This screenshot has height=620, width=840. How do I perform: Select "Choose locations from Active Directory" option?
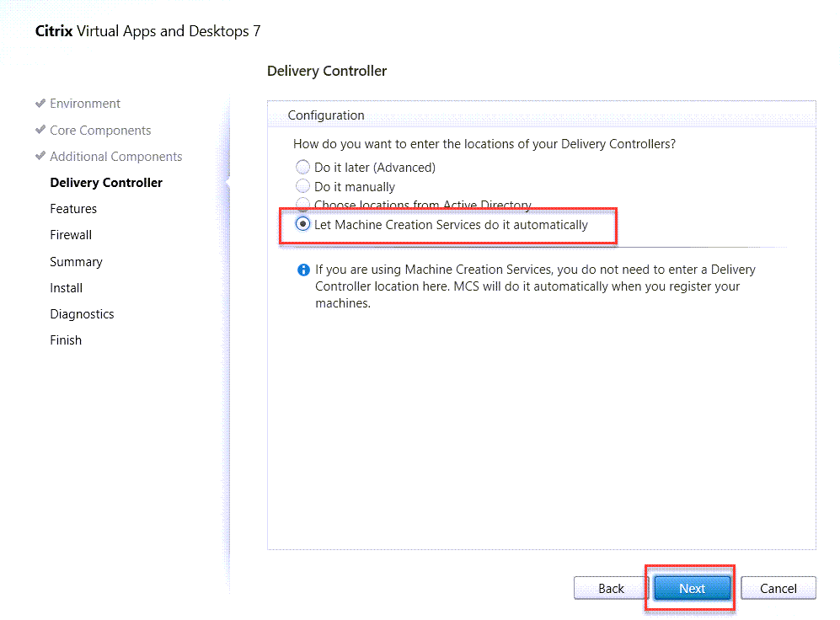click(x=303, y=205)
